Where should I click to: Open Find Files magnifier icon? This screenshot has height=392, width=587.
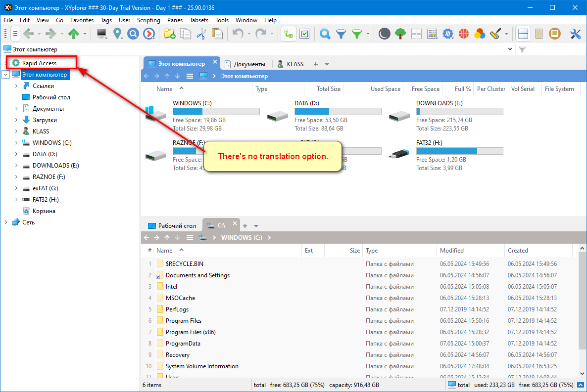325,34
